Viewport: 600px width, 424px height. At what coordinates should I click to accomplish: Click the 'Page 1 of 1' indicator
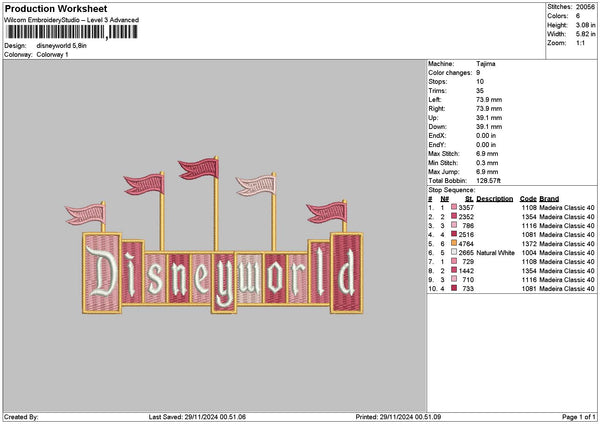click(579, 417)
